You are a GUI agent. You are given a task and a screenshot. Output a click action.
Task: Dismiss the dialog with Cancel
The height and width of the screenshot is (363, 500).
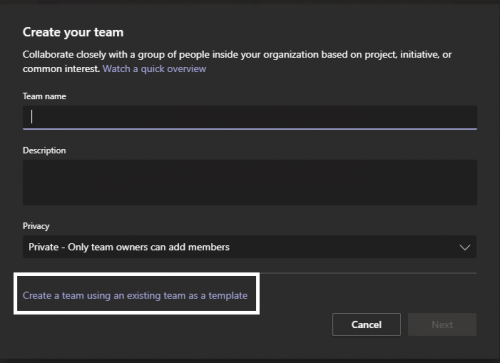pos(366,324)
